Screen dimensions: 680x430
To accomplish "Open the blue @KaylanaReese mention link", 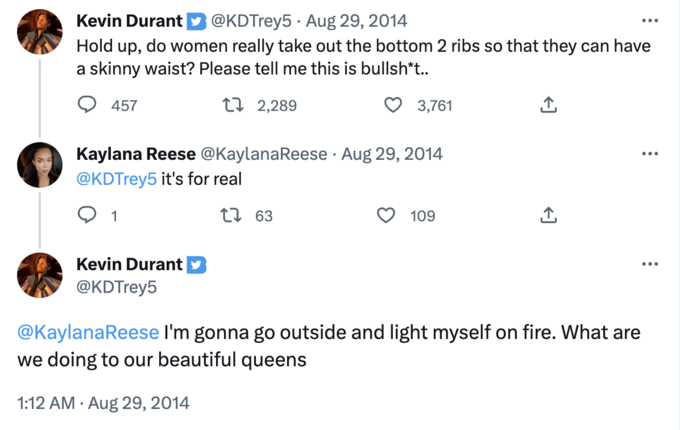I will coord(88,332).
